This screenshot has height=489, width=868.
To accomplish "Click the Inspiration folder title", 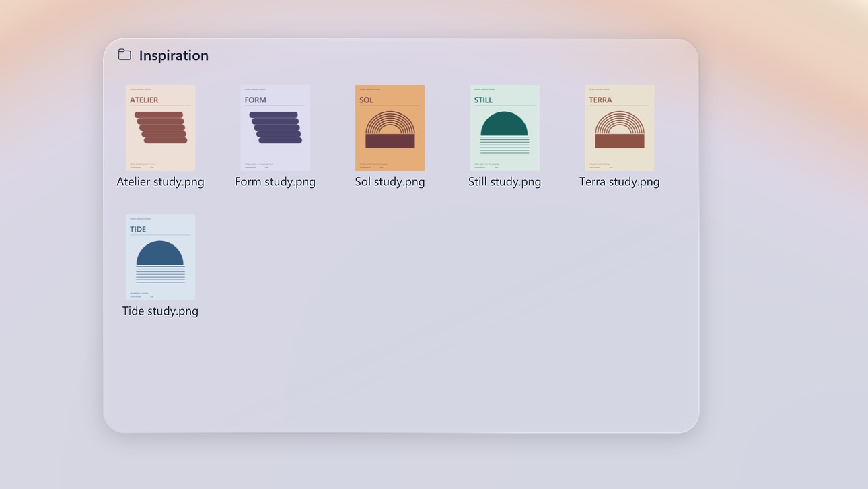I will click(x=174, y=55).
